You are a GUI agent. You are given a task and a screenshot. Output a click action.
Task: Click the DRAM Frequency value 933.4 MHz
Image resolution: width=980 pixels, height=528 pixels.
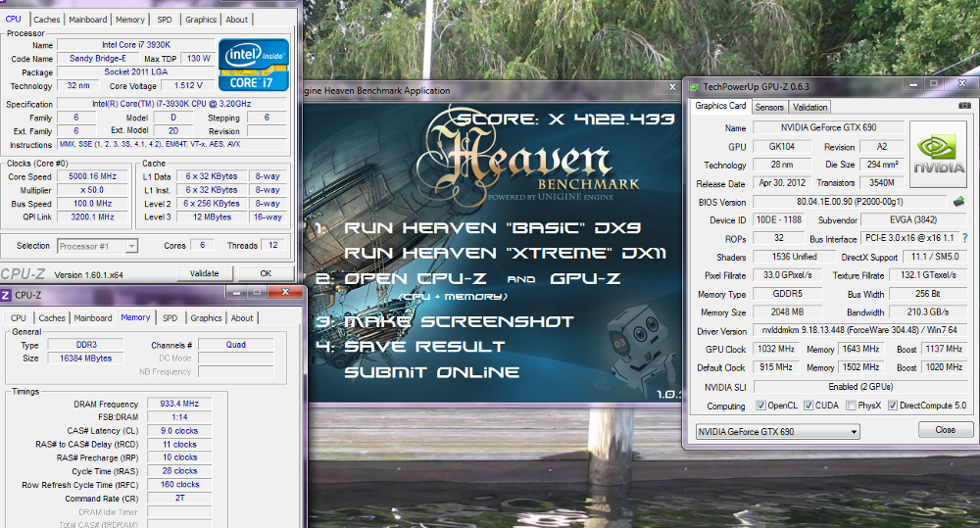coord(179,404)
